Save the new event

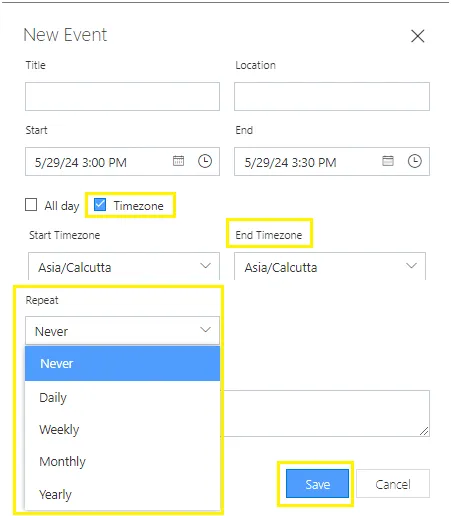[317, 484]
